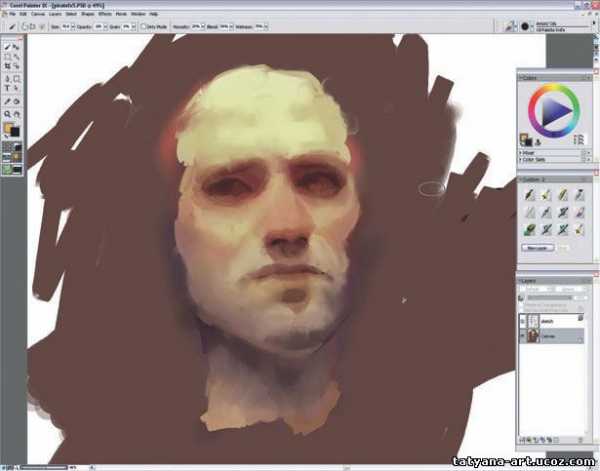This screenshot has height=471, width=600.
Task: Pick the first brush in Custom palette middle row
Action: pyautogui.click(x=530, y=212)
